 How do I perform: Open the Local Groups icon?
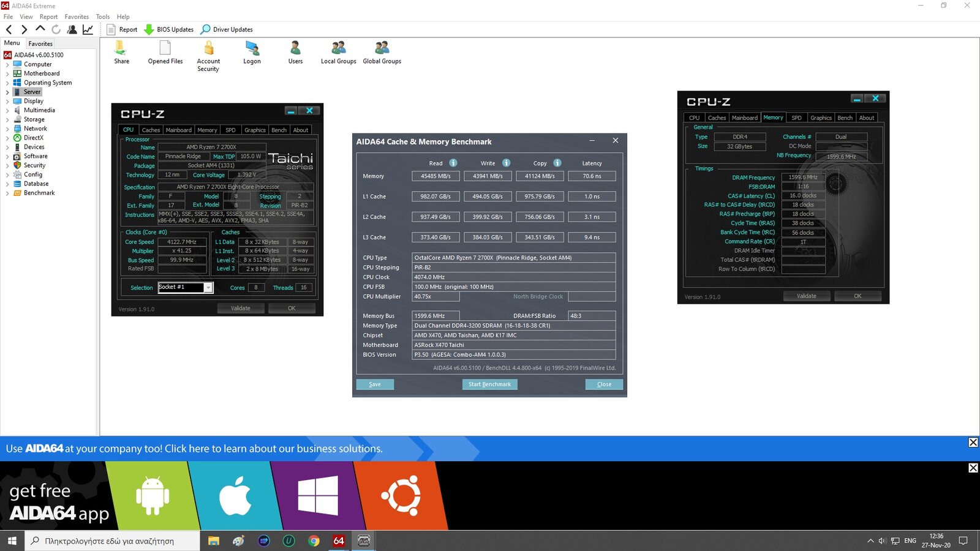click(x=339, y=53)
